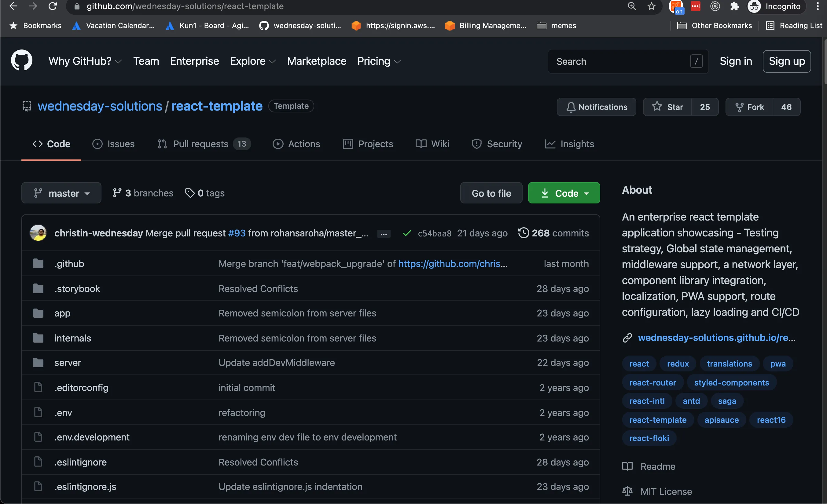Click the branches icon next to 3 branches
The height and width of the screenshot is (504, 827).
coord(117,193)
